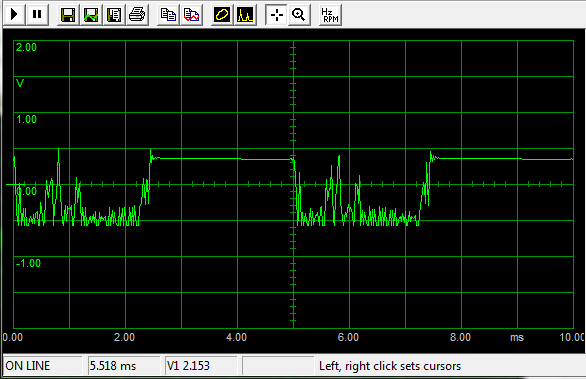Click the 6.00 time axis label
This screenshot has height=379, width=586.
coord(348,338)
